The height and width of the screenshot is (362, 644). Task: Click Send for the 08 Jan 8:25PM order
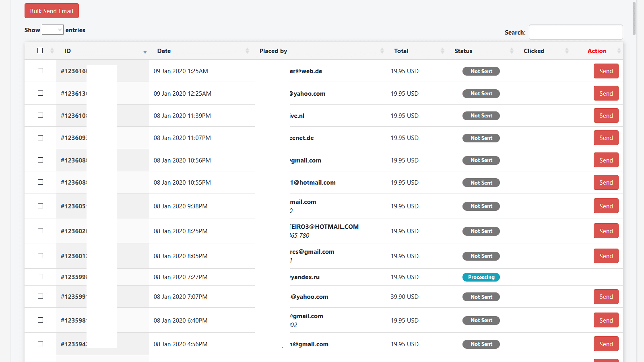[x=606, y=230]
